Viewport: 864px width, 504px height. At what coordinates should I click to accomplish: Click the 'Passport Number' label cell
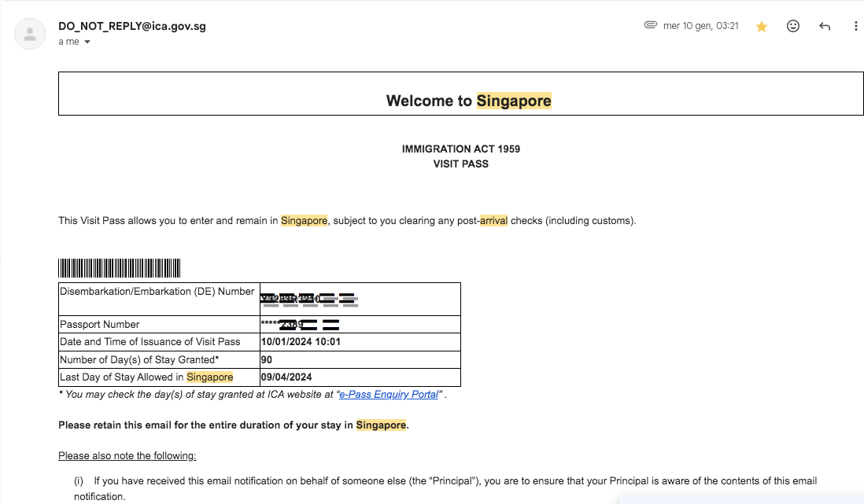[x=159, y=325]
